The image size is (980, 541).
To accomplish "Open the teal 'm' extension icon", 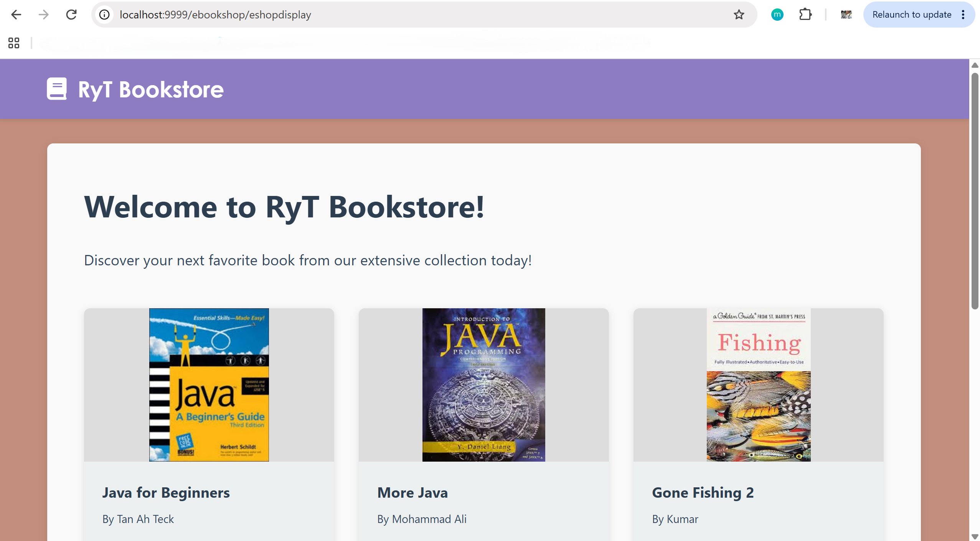I will pyautogui.click(x=777, y=15).
